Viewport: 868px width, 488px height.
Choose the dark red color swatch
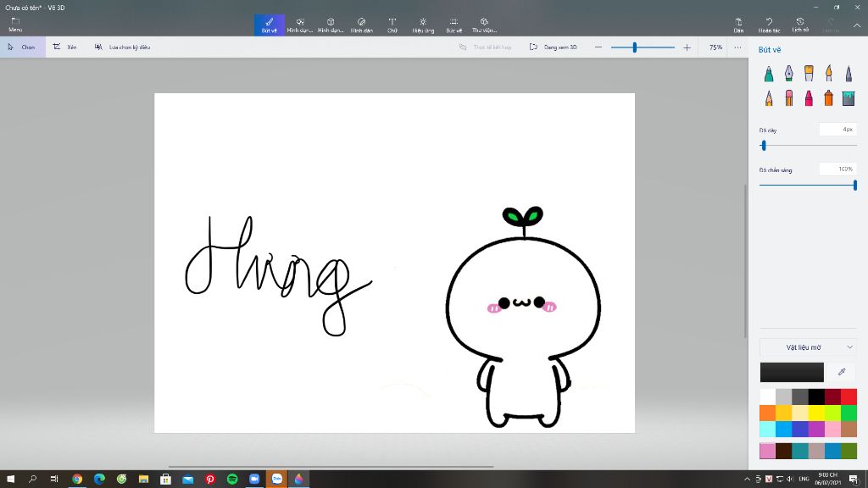click(832, 396)
